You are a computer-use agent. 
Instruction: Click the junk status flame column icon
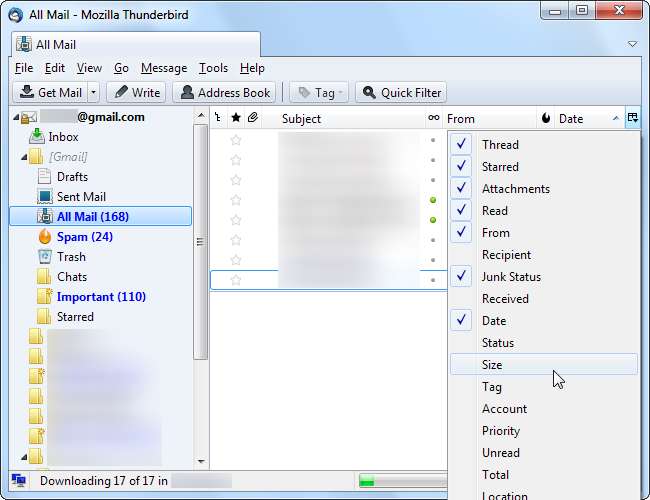546,119
